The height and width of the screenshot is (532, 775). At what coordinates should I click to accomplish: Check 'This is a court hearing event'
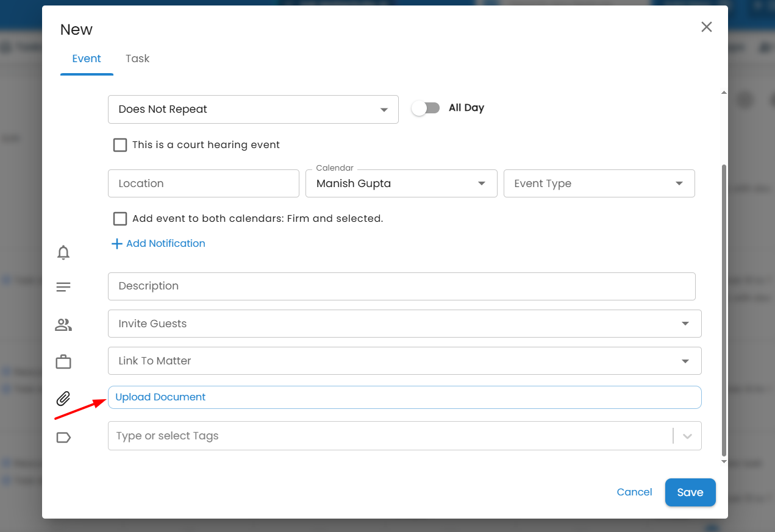[x=120, y=145]
